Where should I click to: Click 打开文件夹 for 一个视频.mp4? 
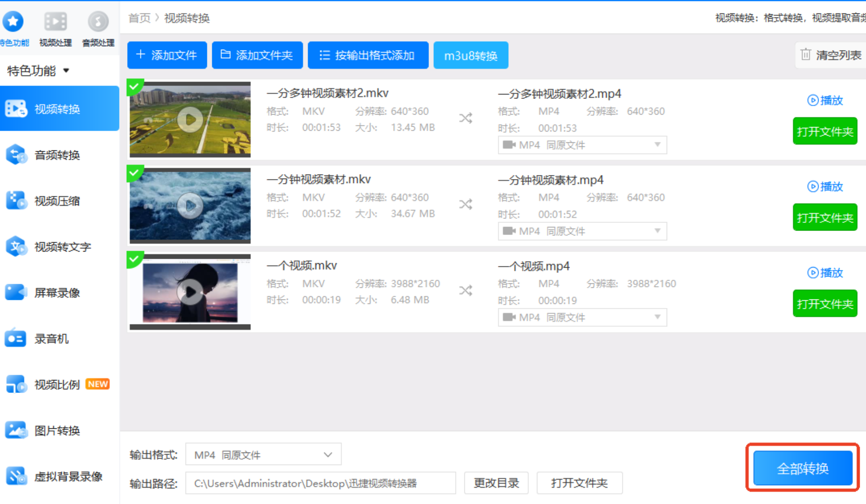point(825,304)
